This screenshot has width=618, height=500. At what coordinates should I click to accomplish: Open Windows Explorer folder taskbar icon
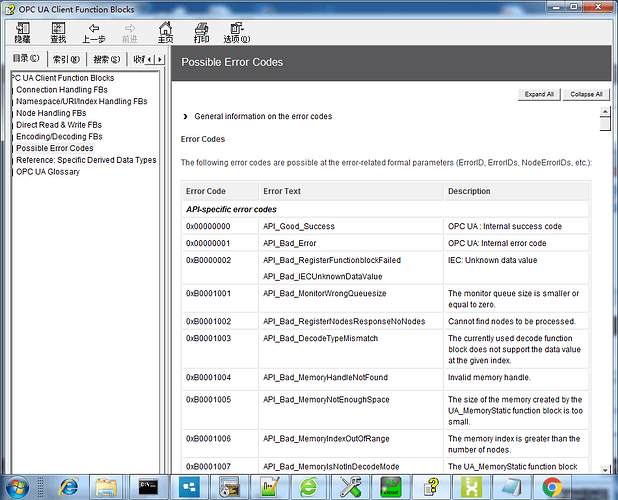[105, 487]
